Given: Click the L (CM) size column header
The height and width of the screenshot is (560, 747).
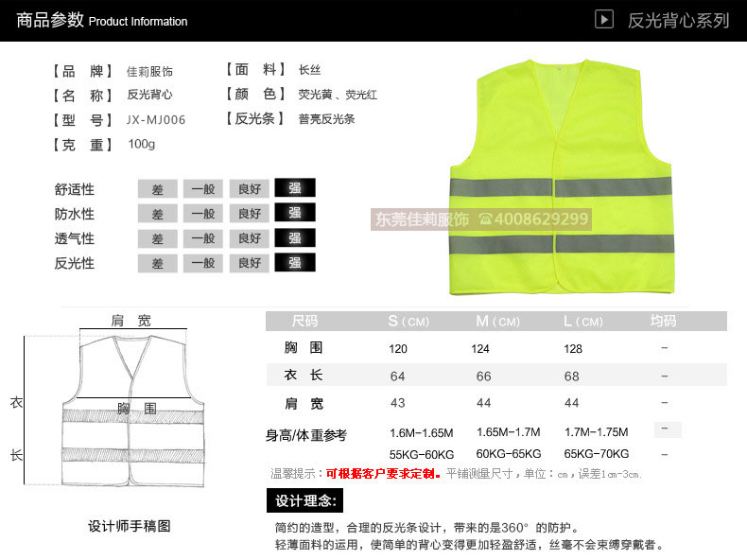Looking at the screenshot, I should tap(582, 322).
